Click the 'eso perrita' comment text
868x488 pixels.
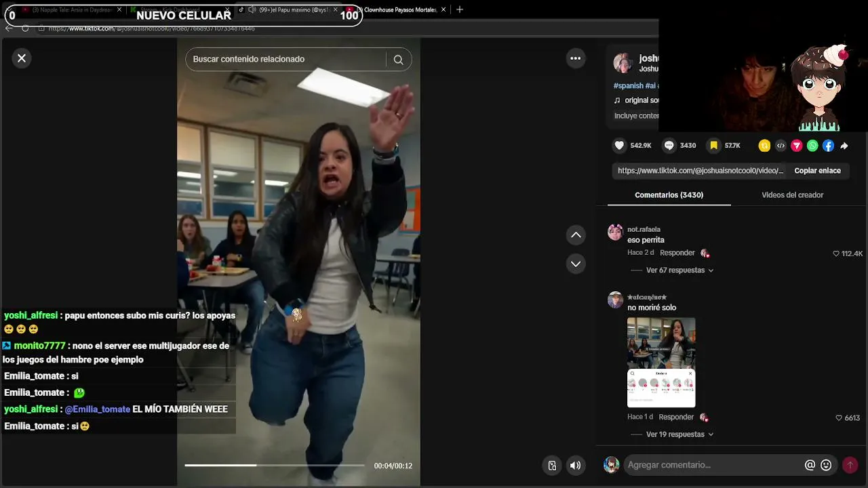coord(646,241)
